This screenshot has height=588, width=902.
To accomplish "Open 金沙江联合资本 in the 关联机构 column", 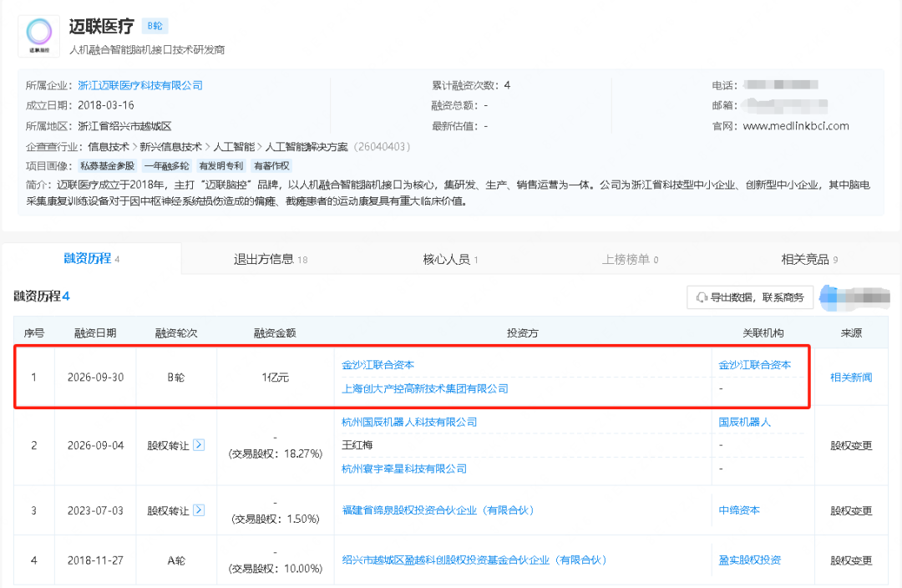I will click(755, 365).
